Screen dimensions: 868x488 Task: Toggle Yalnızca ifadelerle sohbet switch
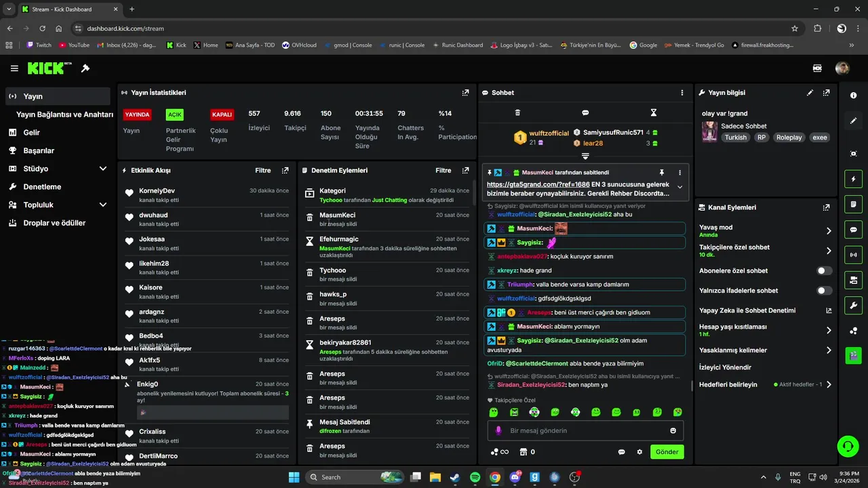(824, 291)
